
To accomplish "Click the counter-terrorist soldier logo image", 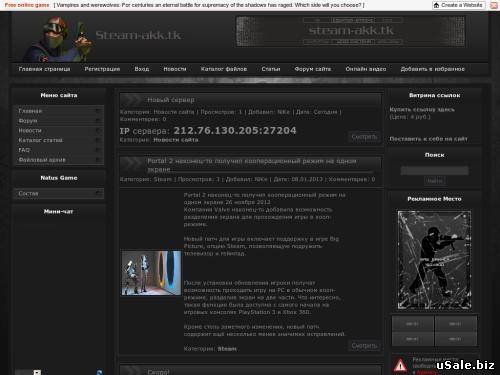I will [57, 39].
